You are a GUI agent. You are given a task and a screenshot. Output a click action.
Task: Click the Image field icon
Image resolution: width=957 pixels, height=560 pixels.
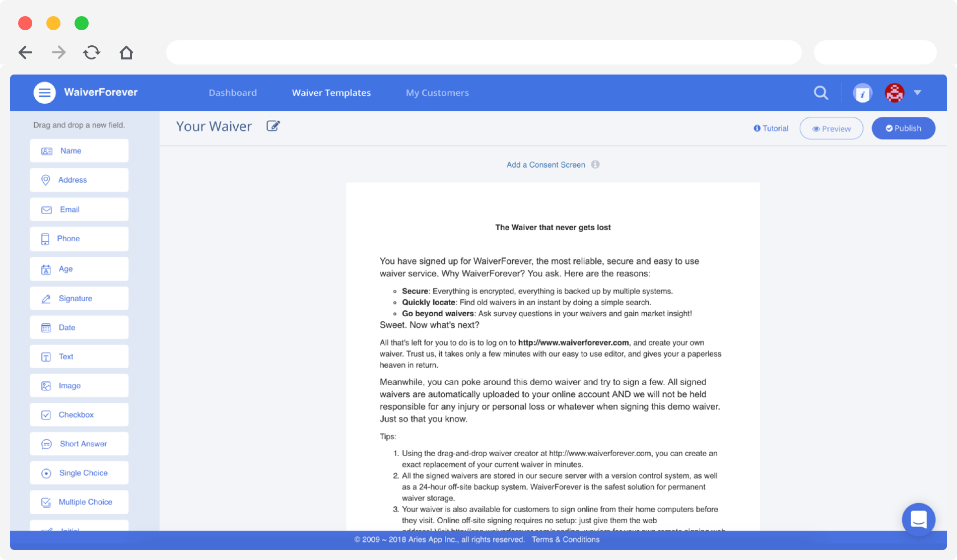[46, 386]
